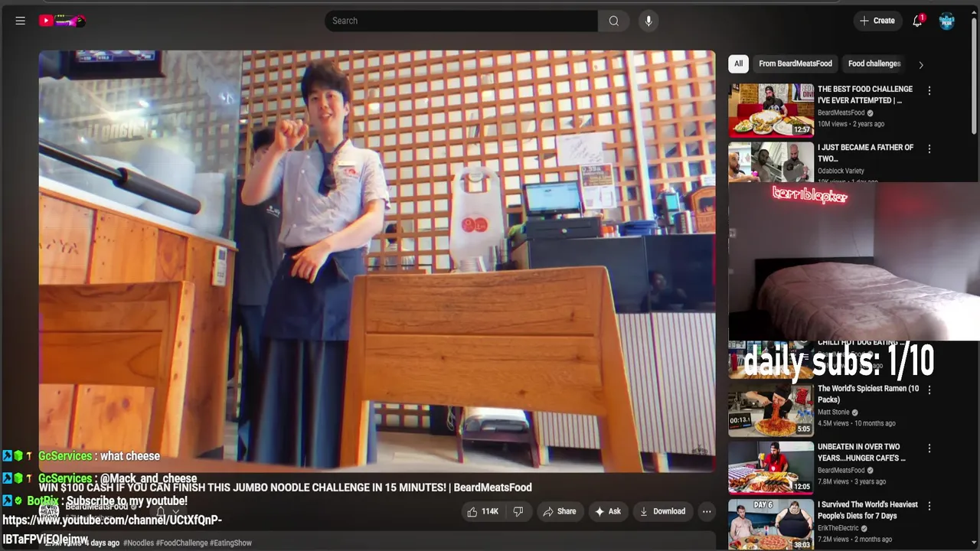The height and width of the screenshot is (551, 980).
Task: Open options for Unbeaten in Over Two Years video
Action: coord(929,448)
